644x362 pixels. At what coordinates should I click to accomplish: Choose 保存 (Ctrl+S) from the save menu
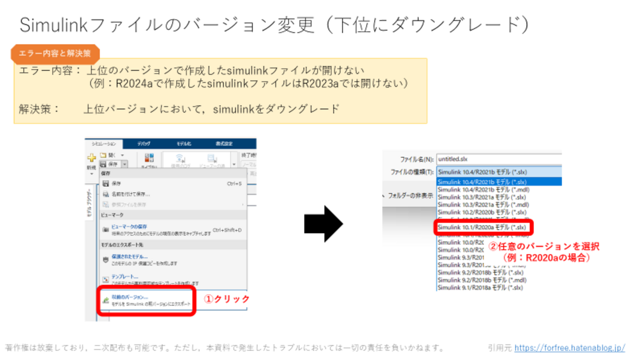coord(172,184)
